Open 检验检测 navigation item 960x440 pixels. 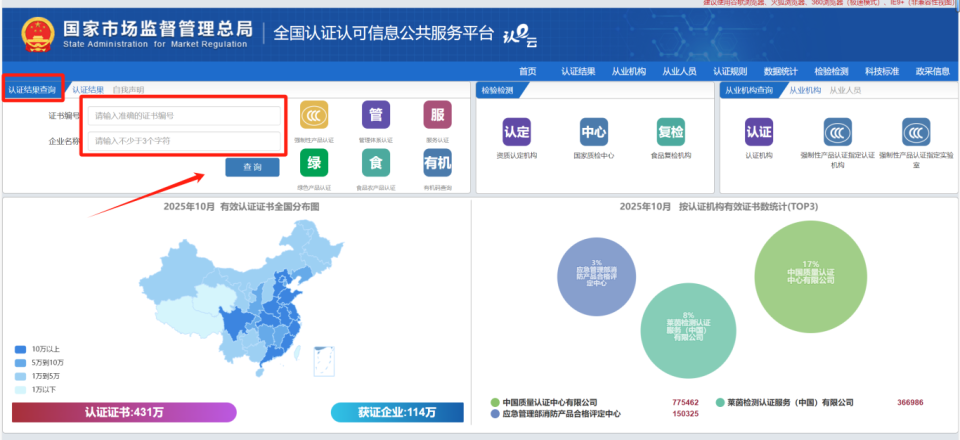click(831, 72)
